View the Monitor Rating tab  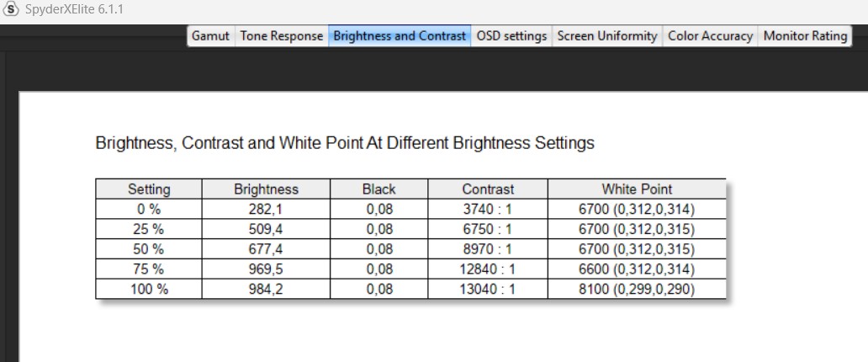point(805,36)
